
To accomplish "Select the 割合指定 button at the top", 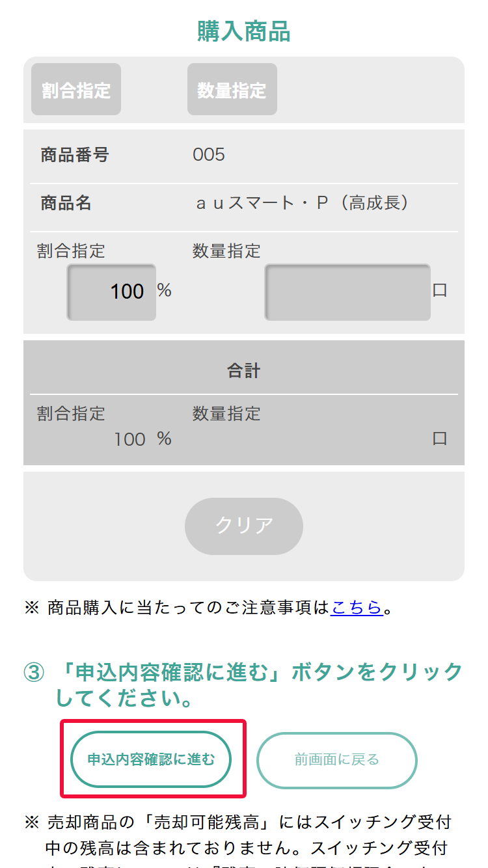I will 76,90.
